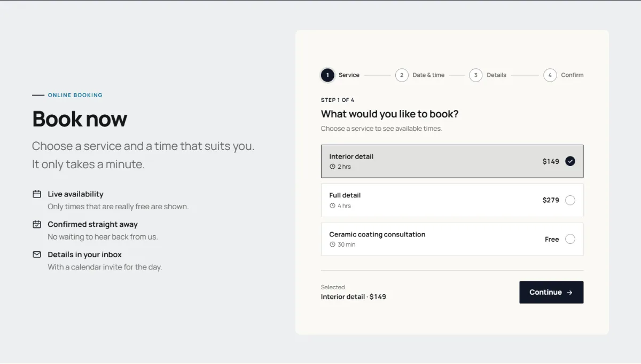
Task: Click the Confirmed straight away heading
Action: pyautogui.click(x=92, y=225)
